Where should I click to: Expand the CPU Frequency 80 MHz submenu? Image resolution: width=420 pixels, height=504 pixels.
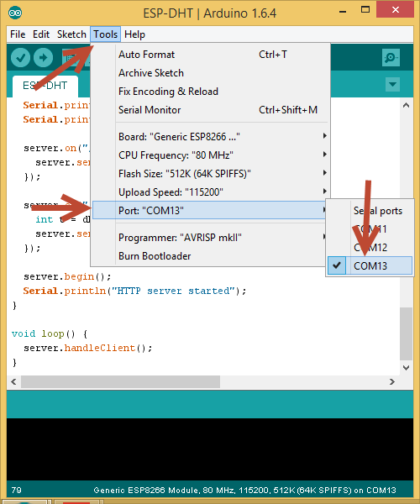(x=211, y=155)
